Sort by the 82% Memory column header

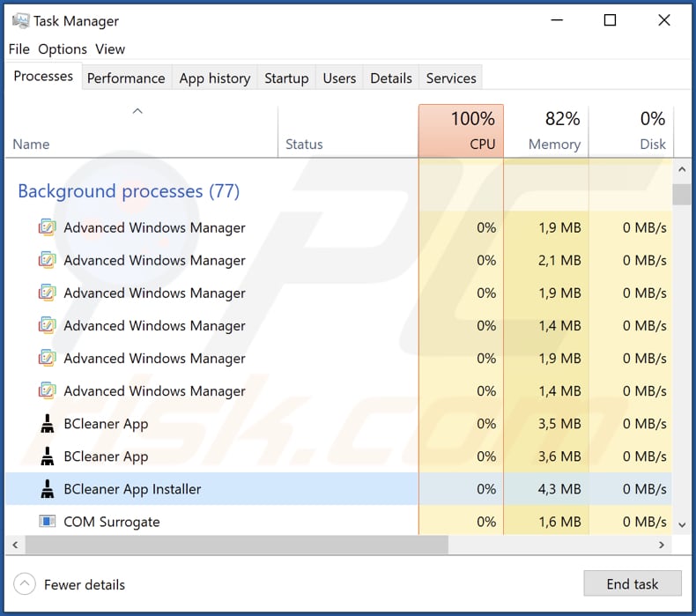click(x=546, y=131)
